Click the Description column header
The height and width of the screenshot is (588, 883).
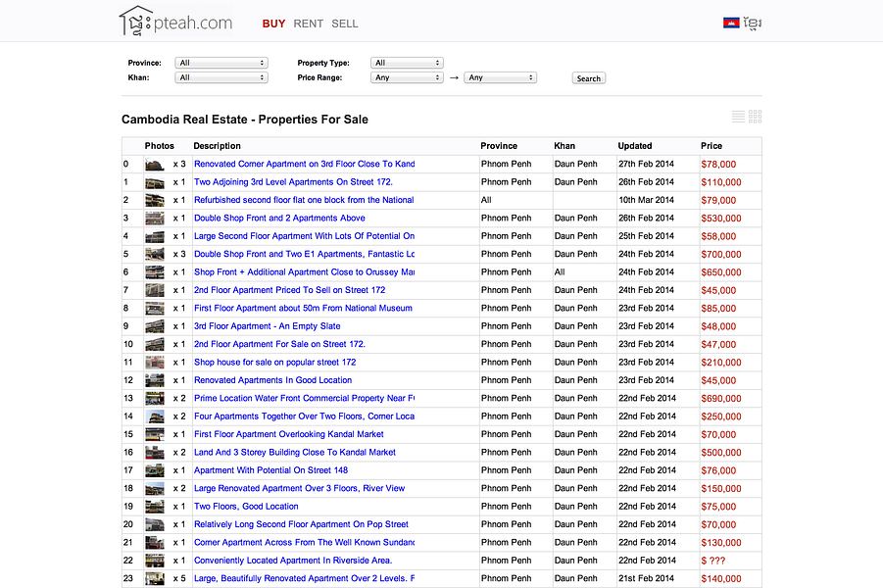(217, 146)
